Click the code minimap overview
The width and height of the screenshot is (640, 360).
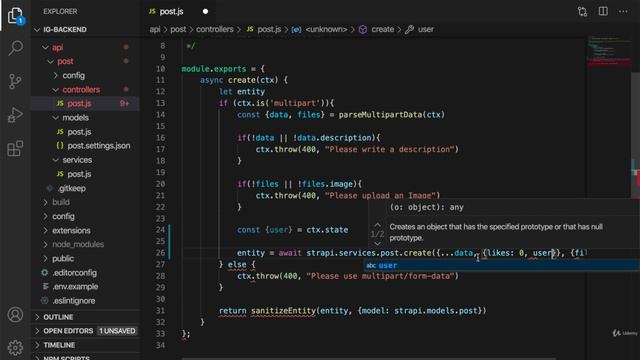pyautogui.click(x=608, y=53)
